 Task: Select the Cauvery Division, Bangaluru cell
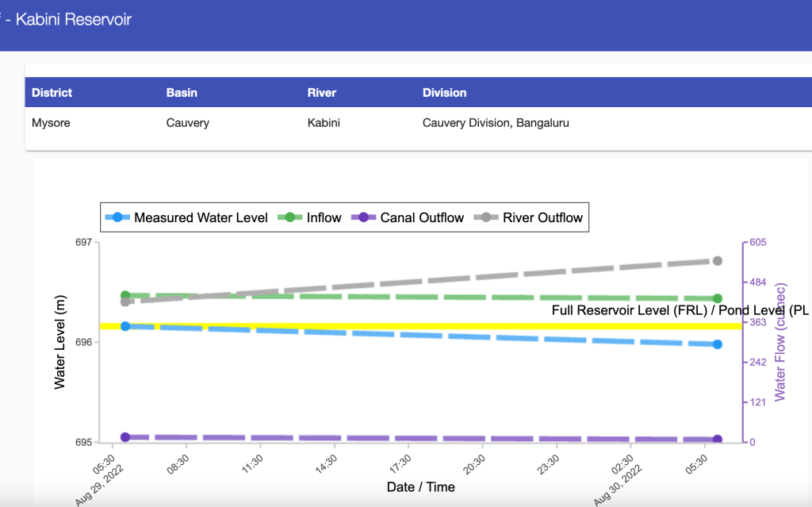click(x=496, y=123)
